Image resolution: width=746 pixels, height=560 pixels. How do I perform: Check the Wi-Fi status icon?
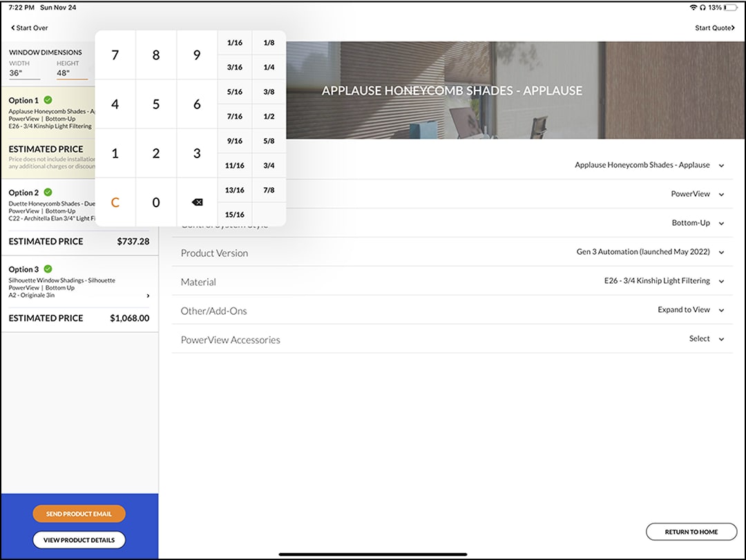tap(694, 7)
